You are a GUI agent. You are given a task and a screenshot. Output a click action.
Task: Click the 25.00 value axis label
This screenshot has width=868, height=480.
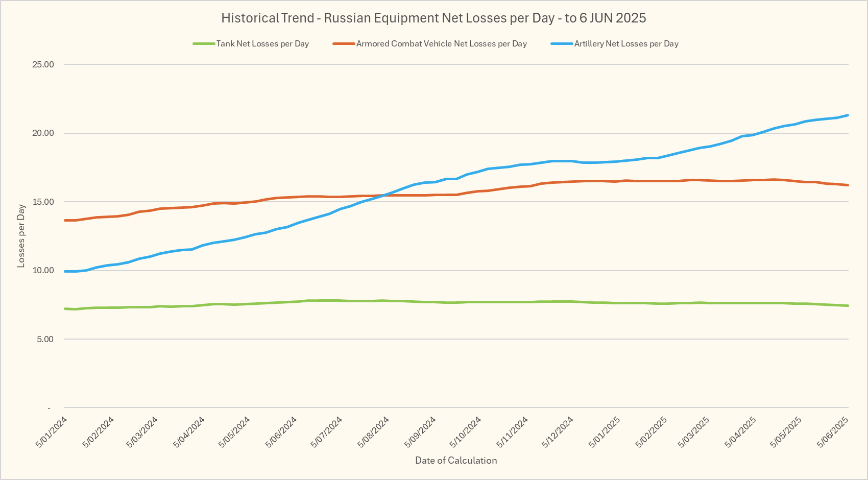tap(43, 65)
